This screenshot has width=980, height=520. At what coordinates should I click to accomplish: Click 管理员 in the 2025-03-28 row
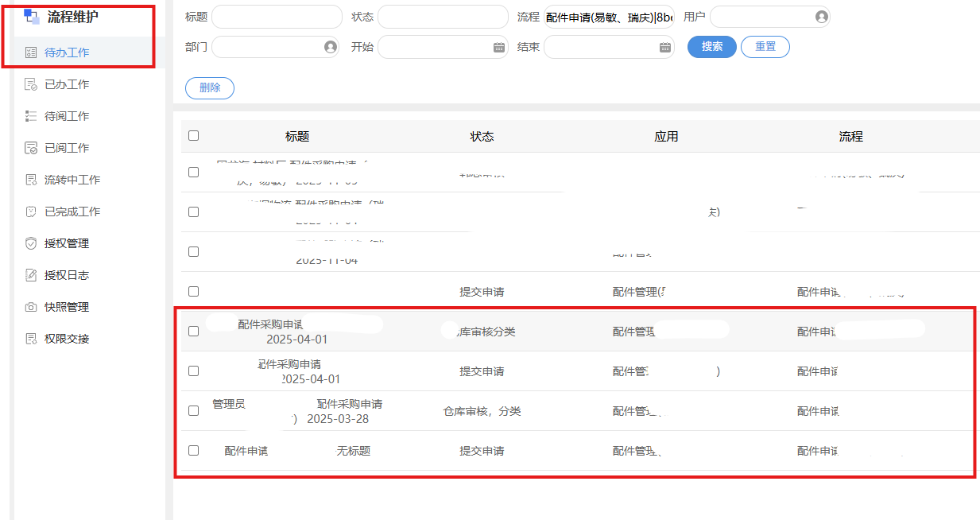coord(229,404)
